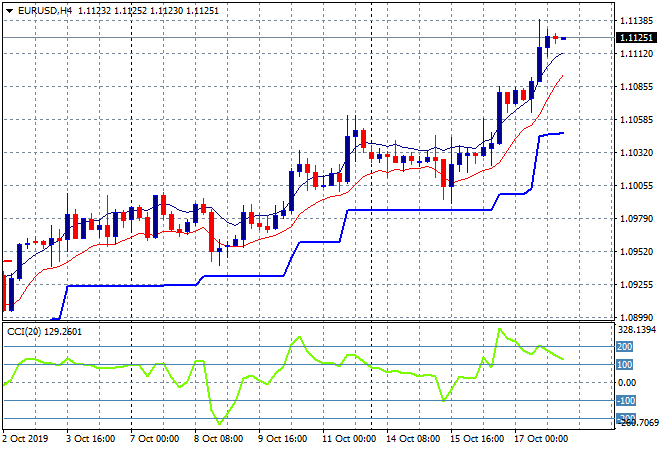The height and width of the screenshot is (450, 660).
Task: Click the CCI -100 level marker
Action: click(x=626, y=400)
